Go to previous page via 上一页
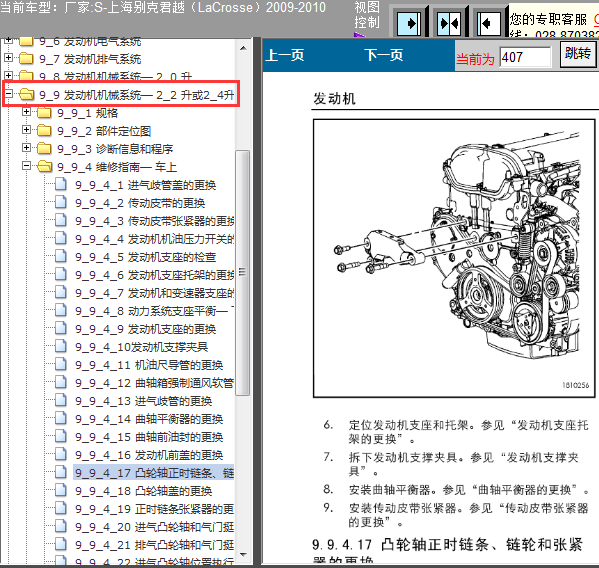Image resolution: width=599 pixels, height=568 pixels. (285, 55)
